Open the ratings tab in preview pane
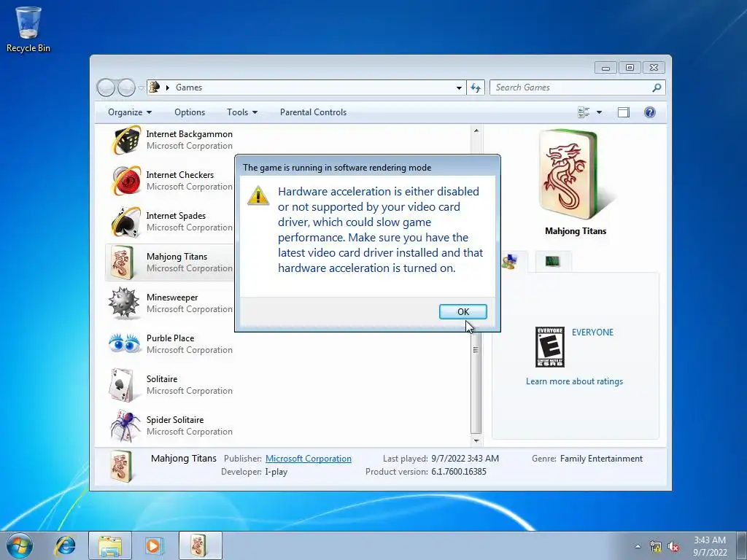Screen dimensions: 747x560 (511, 262)
